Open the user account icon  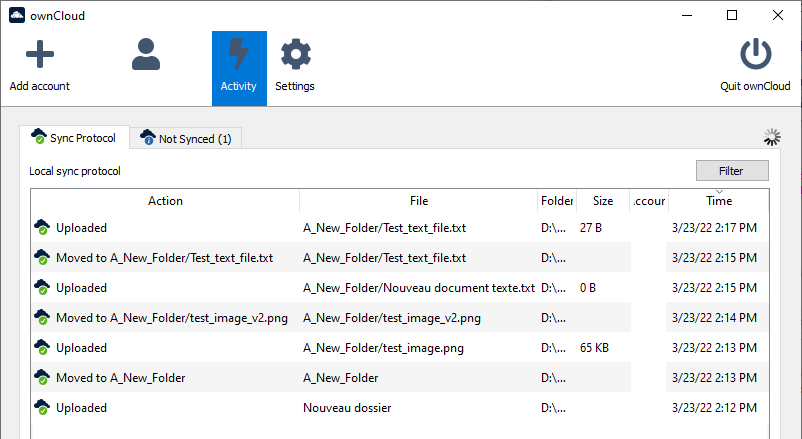pyautogui.click(x=146, y=54)
